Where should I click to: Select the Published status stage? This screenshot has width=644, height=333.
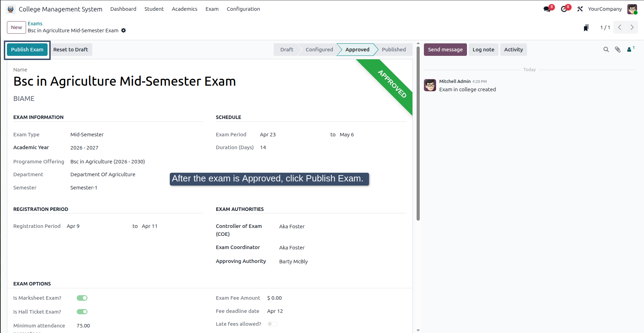pyautogui.click(x=394, y=50)
